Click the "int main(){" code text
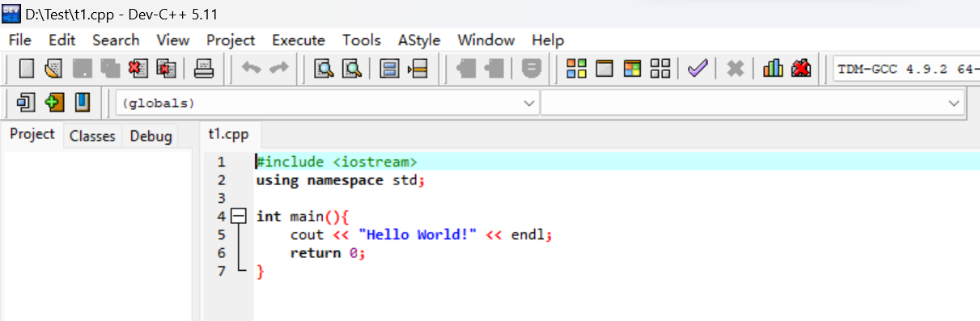 [303, 216]
